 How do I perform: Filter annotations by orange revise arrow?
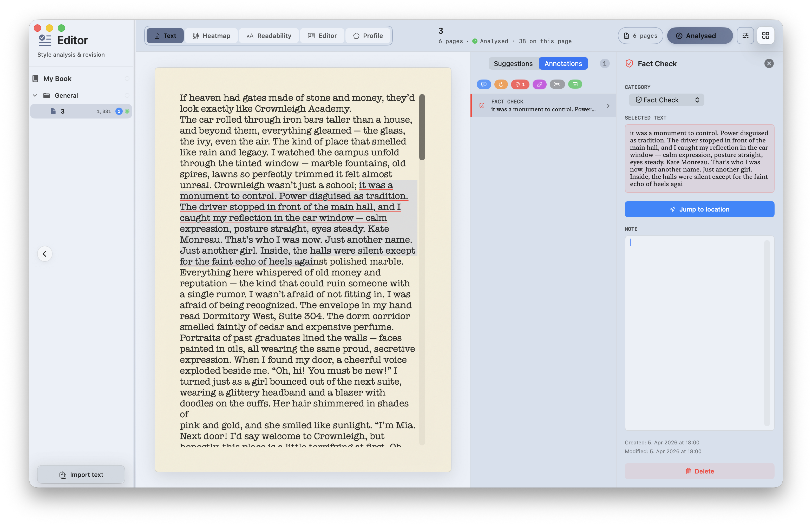click(x=501, y=84)
